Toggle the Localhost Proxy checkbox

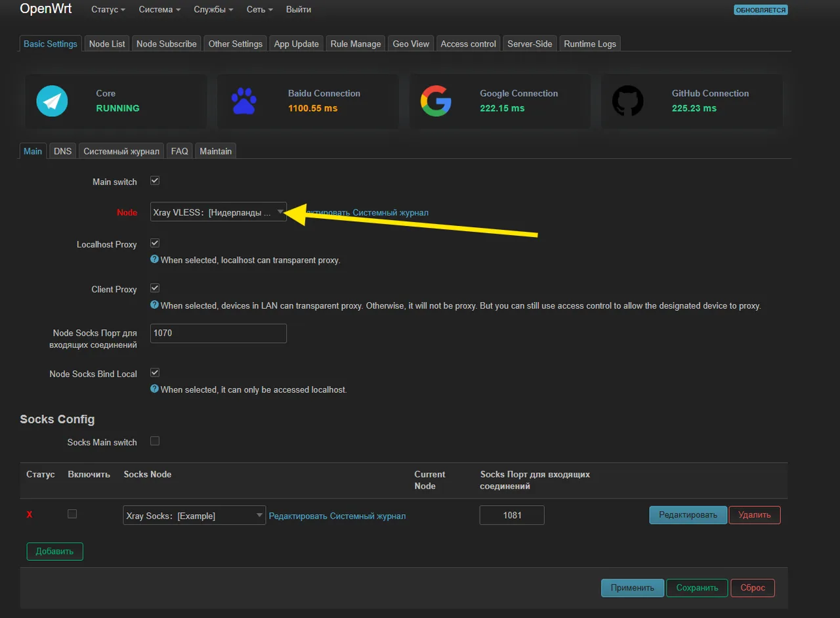pyautogui.click(x=155, y=243)
